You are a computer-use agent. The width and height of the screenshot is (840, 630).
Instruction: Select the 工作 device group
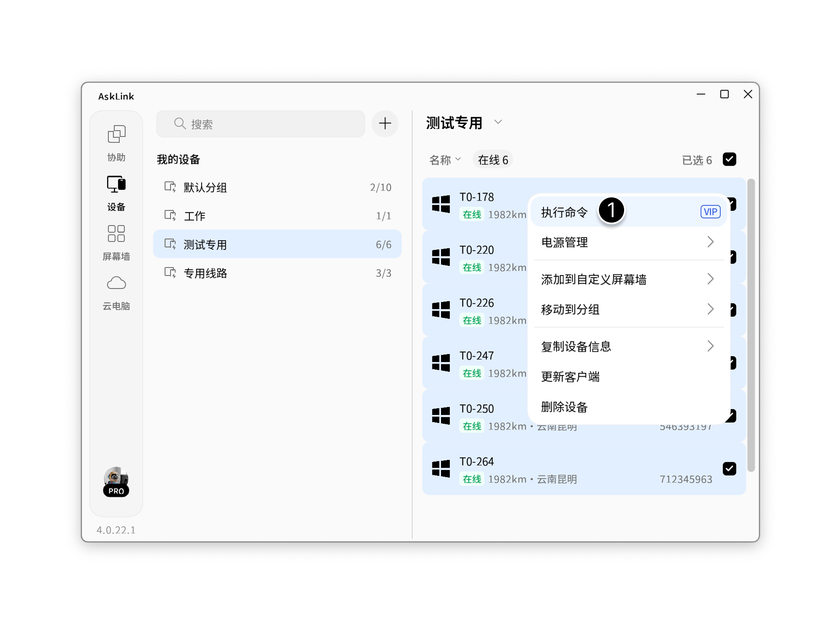194,215
